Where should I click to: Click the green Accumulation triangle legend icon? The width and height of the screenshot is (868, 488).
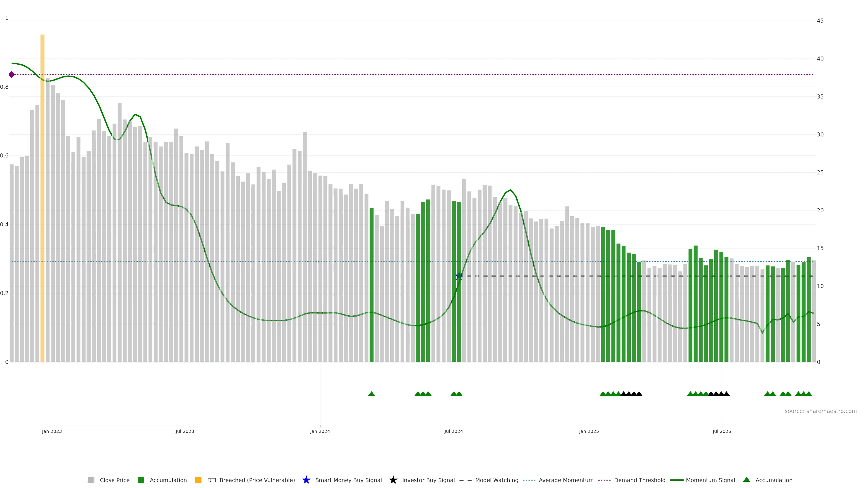tap(746, 480)
